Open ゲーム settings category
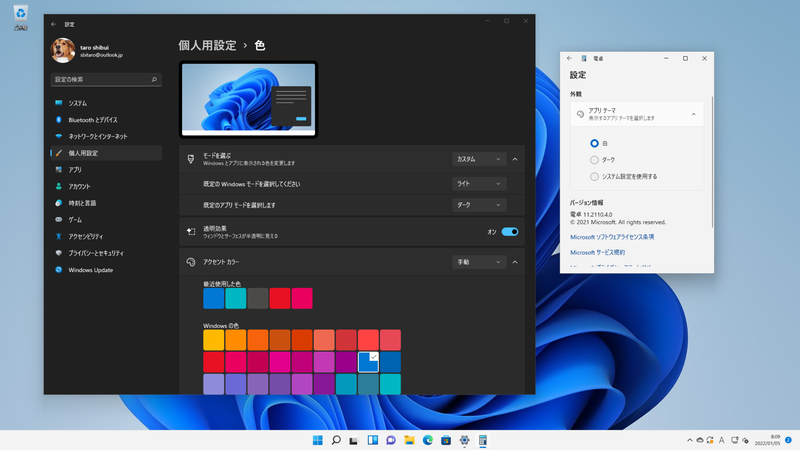 click(106, 220)
